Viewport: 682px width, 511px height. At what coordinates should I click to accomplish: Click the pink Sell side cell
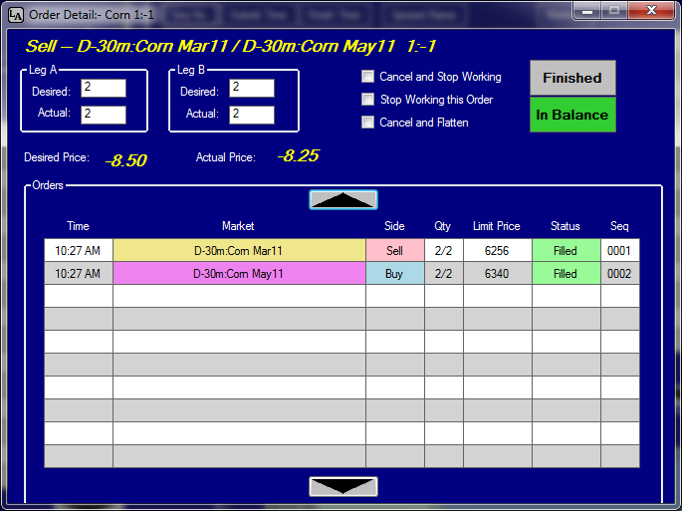click(394, 251)
